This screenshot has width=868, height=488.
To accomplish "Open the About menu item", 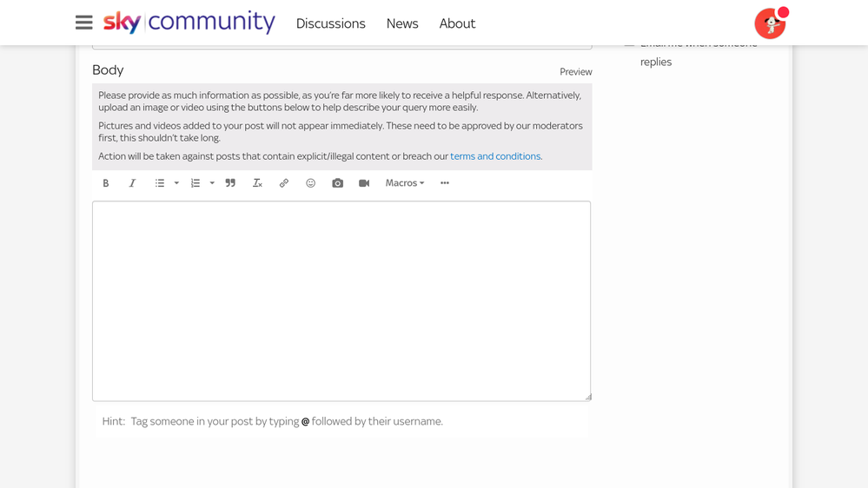I will tap(457, 23).
